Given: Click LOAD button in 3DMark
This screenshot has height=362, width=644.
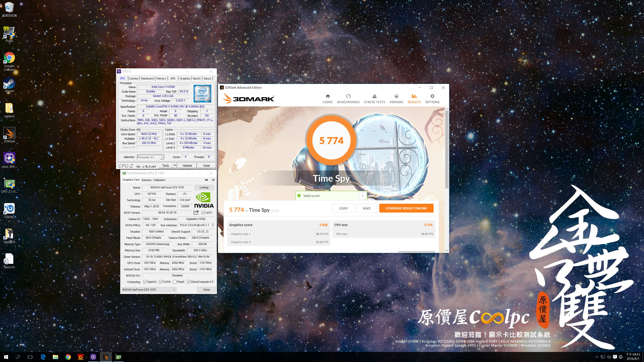Looking at the screenshot, I should point(343,208).
